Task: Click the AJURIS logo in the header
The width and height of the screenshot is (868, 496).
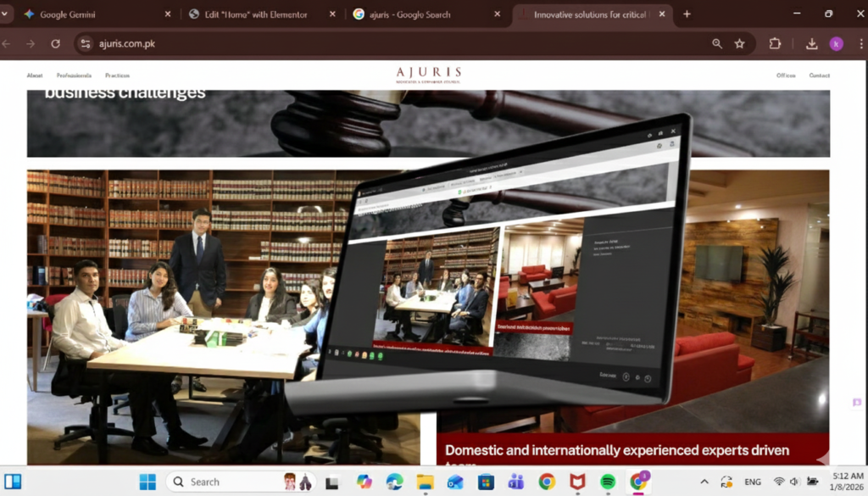Action: click(x=429, y=74)
